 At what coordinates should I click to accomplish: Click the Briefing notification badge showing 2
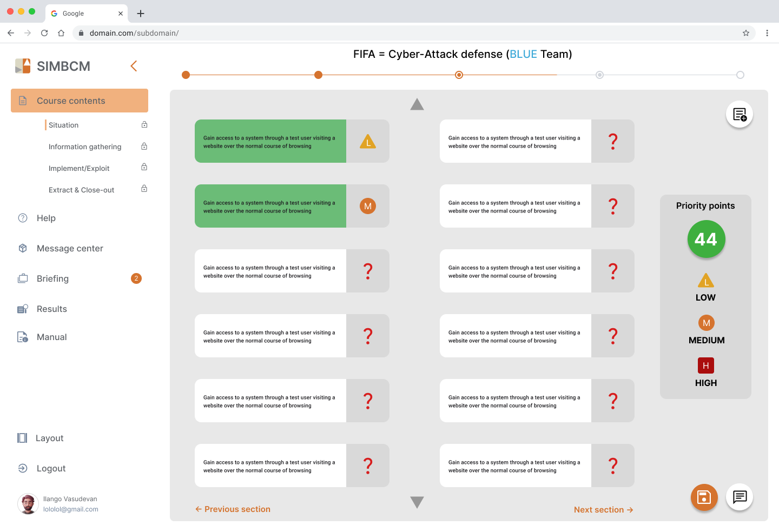click(x=136, y=278)
